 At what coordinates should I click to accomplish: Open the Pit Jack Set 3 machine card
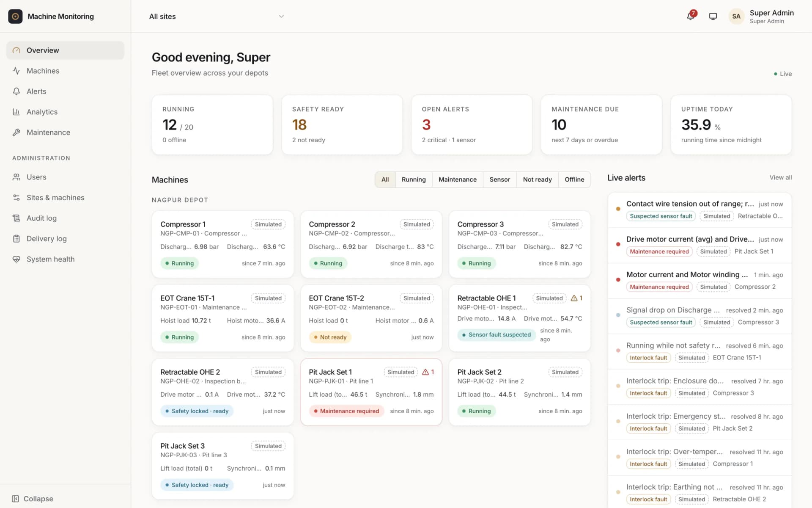pos(223,466)
